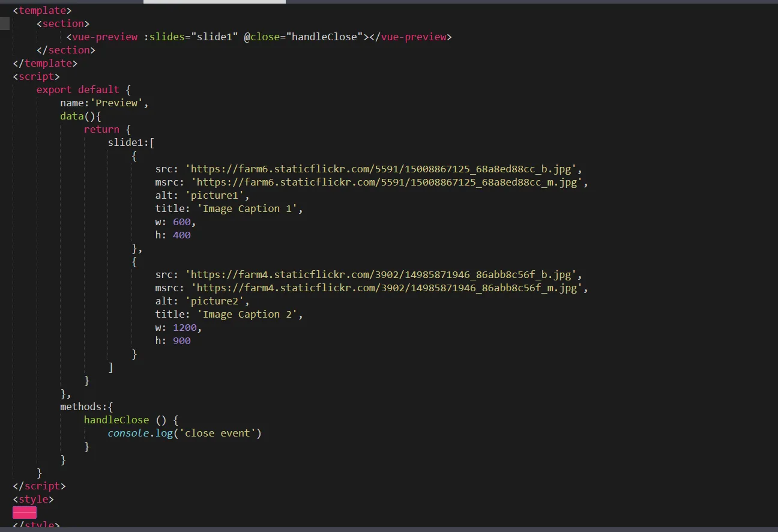The width and height of the screenshot is (778, 532).
Task: Click the 'Preview' name string
Action: pyautogui.click(x=116, y=103)
